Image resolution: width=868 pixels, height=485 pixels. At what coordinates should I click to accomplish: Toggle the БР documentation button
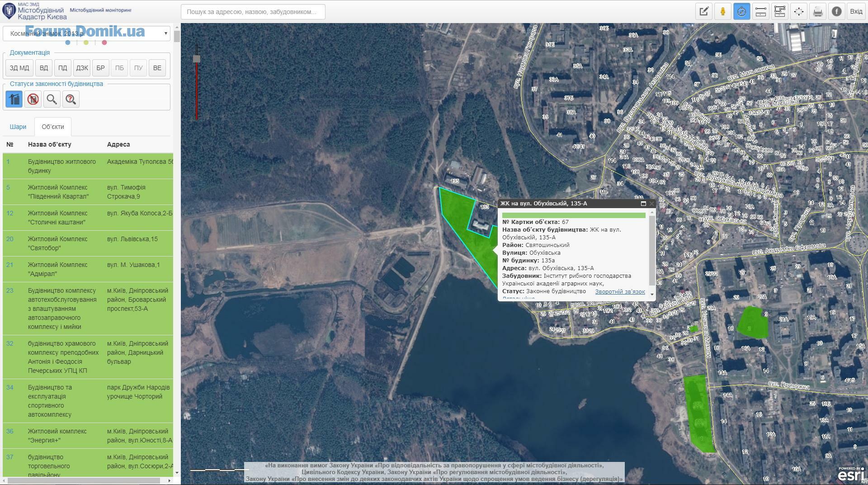click(x=101, y=68)
